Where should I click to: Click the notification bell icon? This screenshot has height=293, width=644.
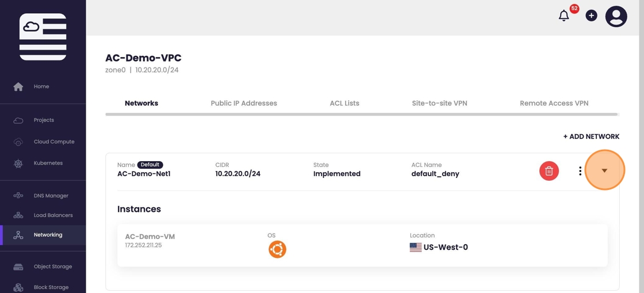coord(564,16)
